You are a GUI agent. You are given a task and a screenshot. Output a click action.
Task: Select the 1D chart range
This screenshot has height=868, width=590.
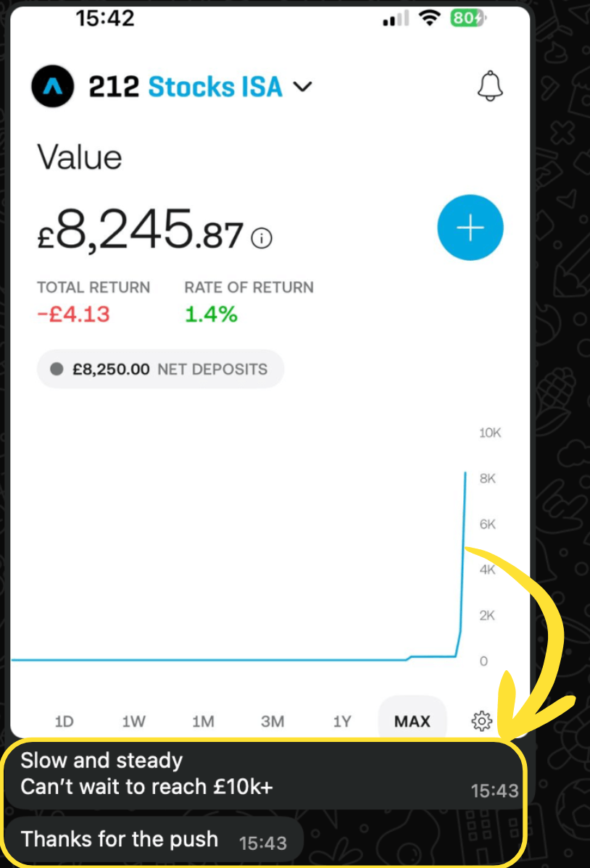tap(65, 722)
